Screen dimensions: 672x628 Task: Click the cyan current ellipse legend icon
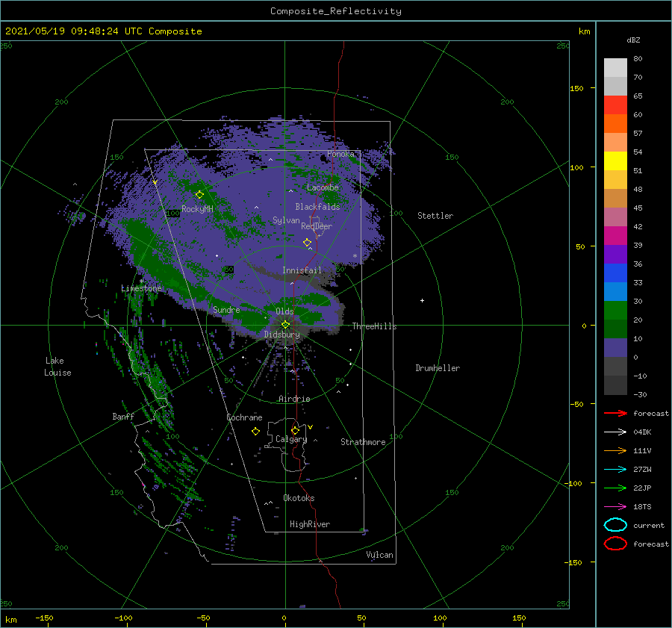tap(615, 525)
